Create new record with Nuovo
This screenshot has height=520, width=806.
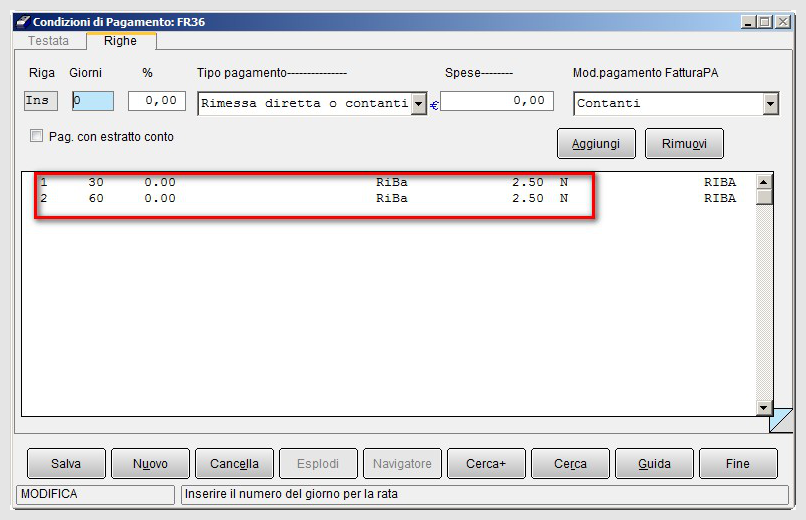point(150,463)
